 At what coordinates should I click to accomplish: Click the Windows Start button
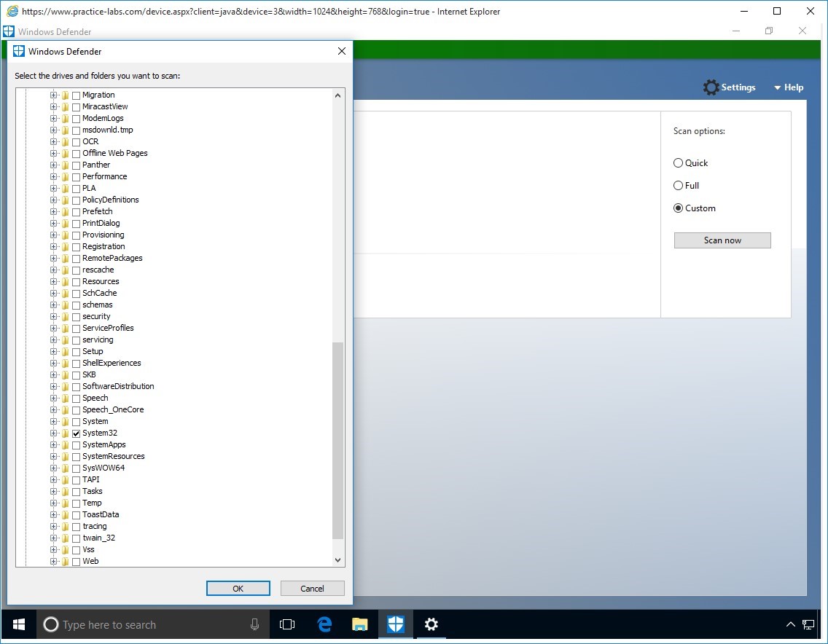[x=19, y=624]
